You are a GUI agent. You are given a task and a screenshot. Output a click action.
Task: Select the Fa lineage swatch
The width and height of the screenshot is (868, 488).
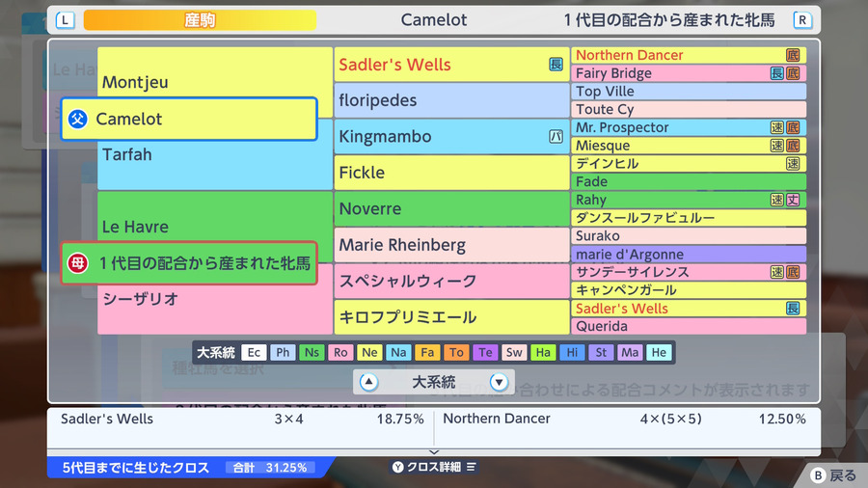(x=427, y=352)
